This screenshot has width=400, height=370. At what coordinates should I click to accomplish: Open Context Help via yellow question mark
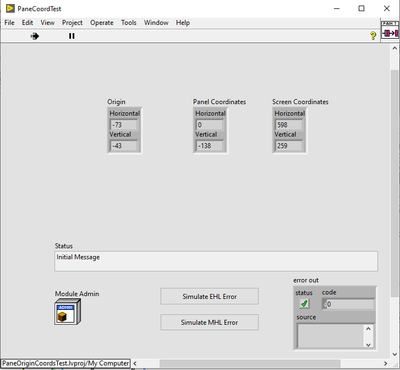373,35
